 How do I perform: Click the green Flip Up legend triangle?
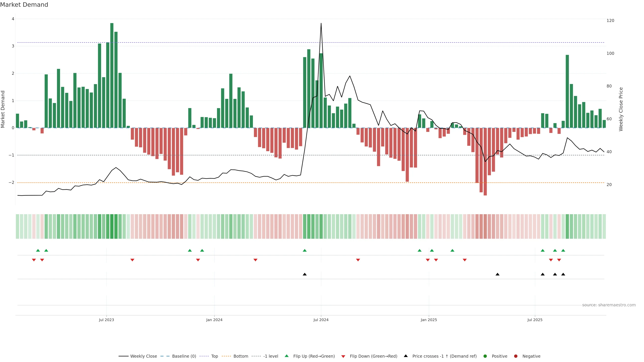coord(286,356)
